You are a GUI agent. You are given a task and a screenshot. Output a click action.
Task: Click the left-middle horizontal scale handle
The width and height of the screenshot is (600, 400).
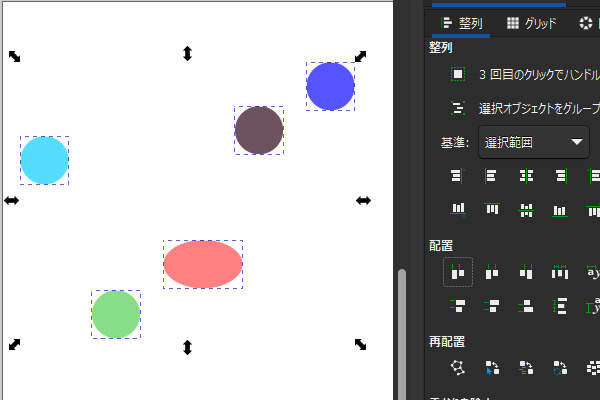(x=11, y=200)
